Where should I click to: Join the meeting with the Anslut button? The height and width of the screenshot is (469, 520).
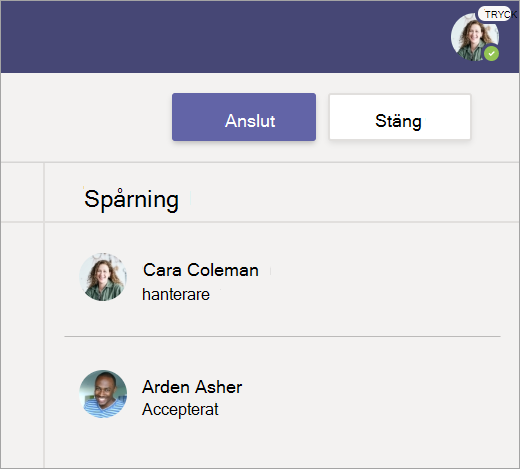point(244,117)
